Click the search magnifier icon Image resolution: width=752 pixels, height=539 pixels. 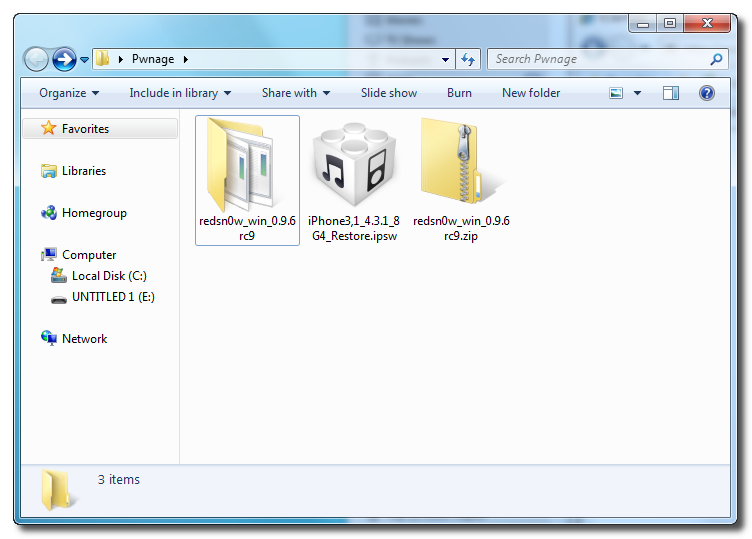pyautogui.click(x=717, y=59)
